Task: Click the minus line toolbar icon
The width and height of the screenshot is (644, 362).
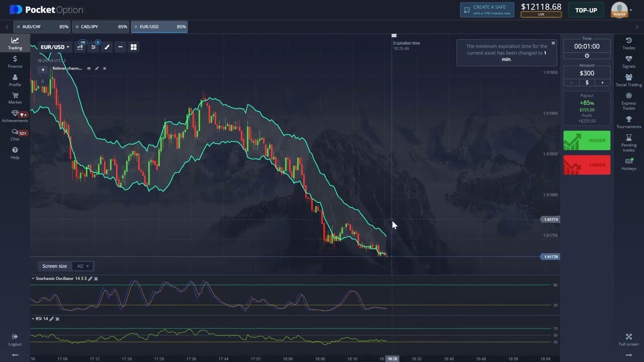Action: pyautogui.click(x=120, y=47)
